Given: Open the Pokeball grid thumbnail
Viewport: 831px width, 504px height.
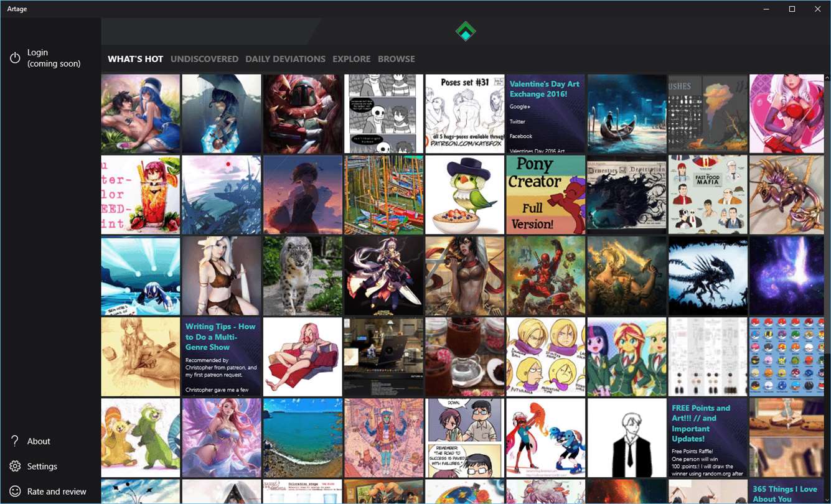Looking at the screenshot, I should pos(787,357).
